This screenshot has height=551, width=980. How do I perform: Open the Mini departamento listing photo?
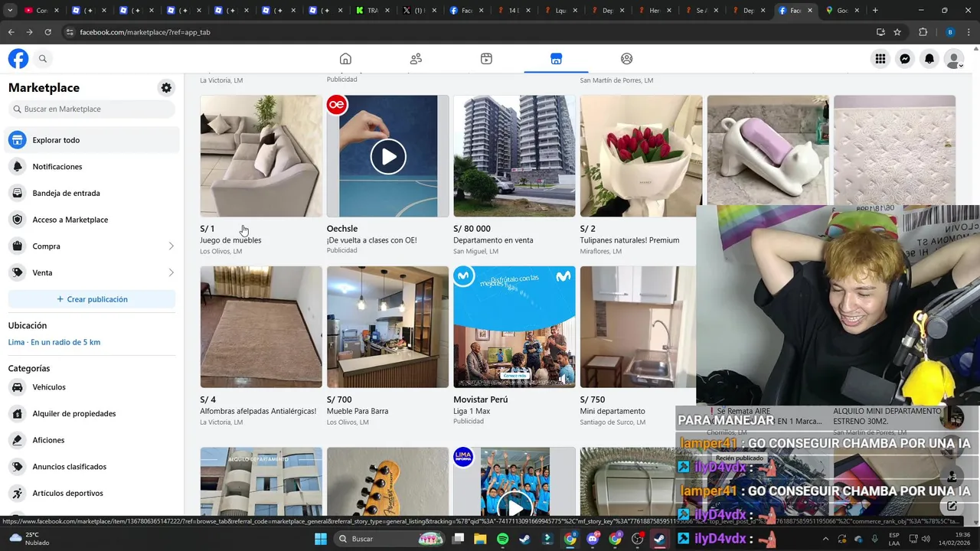(x=638, y=327)
